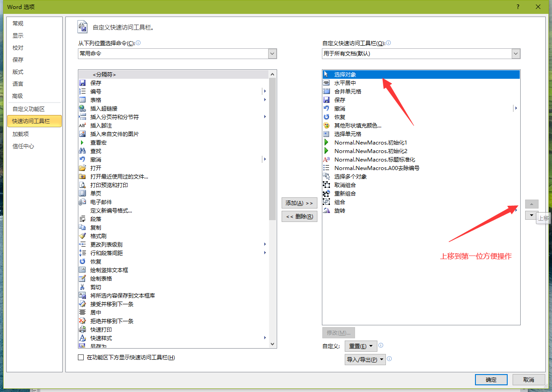This screenshot has width=552, height=392.
Task: Click the 绘制表格 icon
Action: [x=82, y=278]
